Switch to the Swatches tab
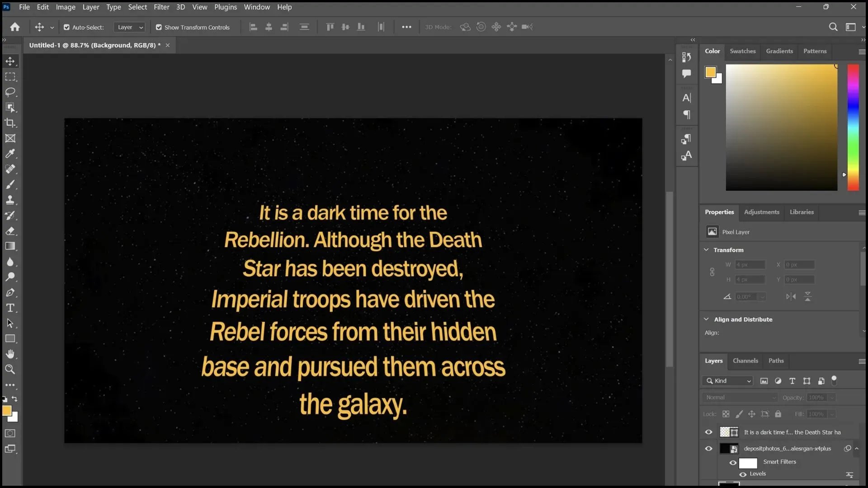This screenshot has width=868, height=488. [742, 51]
